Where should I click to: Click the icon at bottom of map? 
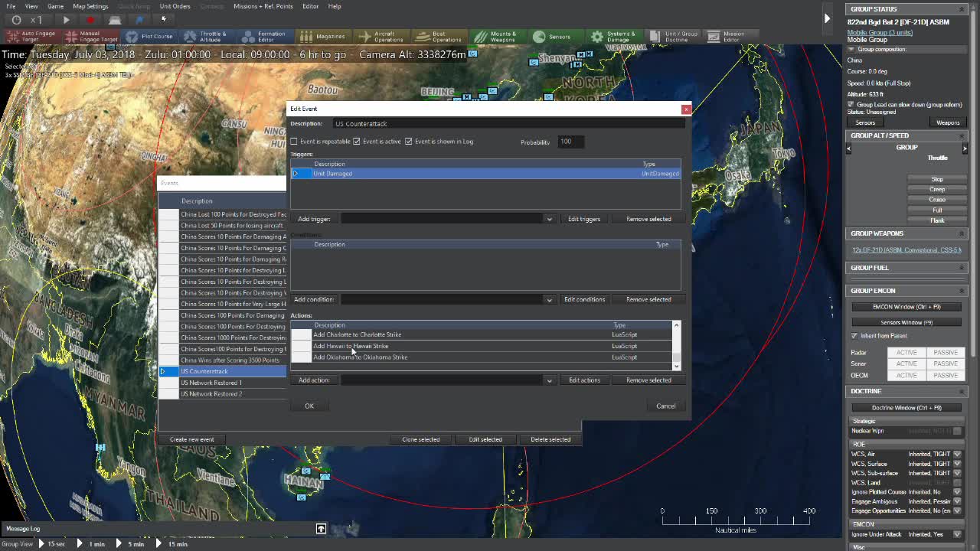(321, 529)
